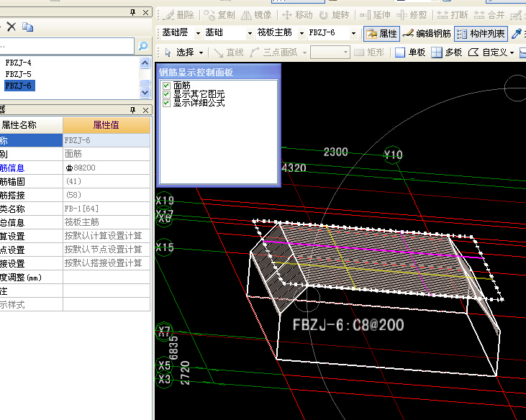
Task: Open the 基础层 floor dropdown
Action: pos(199,33)
